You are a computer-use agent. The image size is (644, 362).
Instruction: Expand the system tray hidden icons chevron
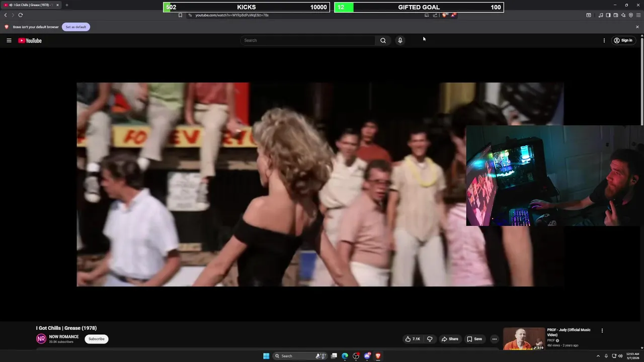pyautogui.click(x=598, y=356)
